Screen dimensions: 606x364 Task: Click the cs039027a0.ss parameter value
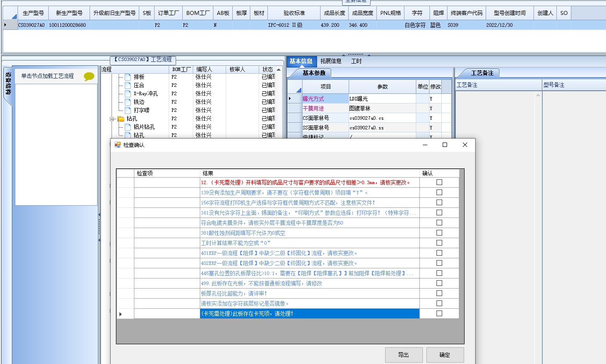pyautogui.click(x=382, y=128)
